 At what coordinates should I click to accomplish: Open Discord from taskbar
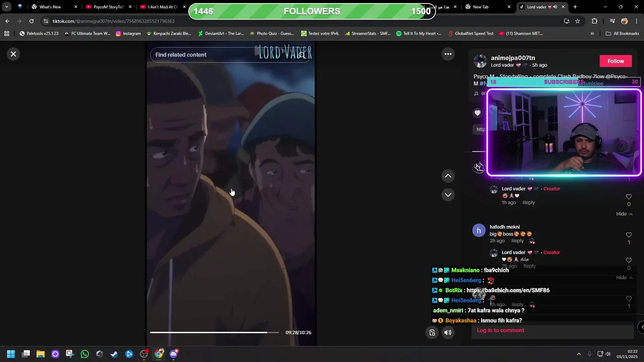(x=174, y=354)
